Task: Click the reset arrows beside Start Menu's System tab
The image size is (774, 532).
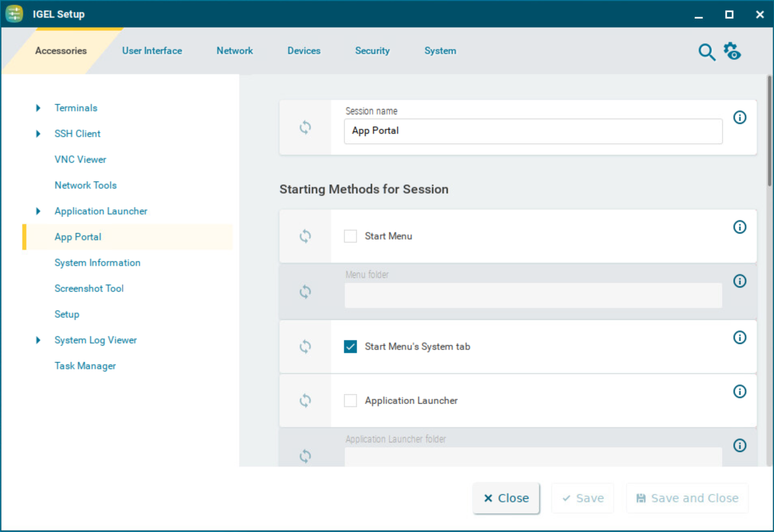Action: [305, 347]
